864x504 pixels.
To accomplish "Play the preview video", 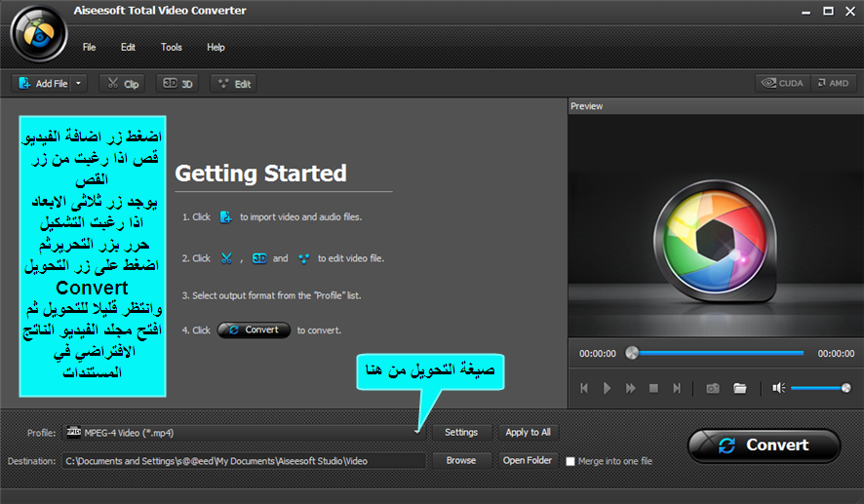I will (607, 388).
